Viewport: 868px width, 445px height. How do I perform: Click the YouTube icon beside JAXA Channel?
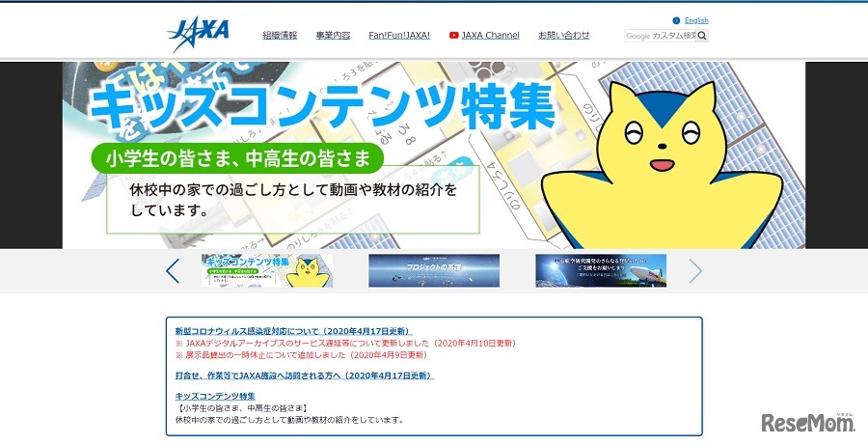click(454, 36)
